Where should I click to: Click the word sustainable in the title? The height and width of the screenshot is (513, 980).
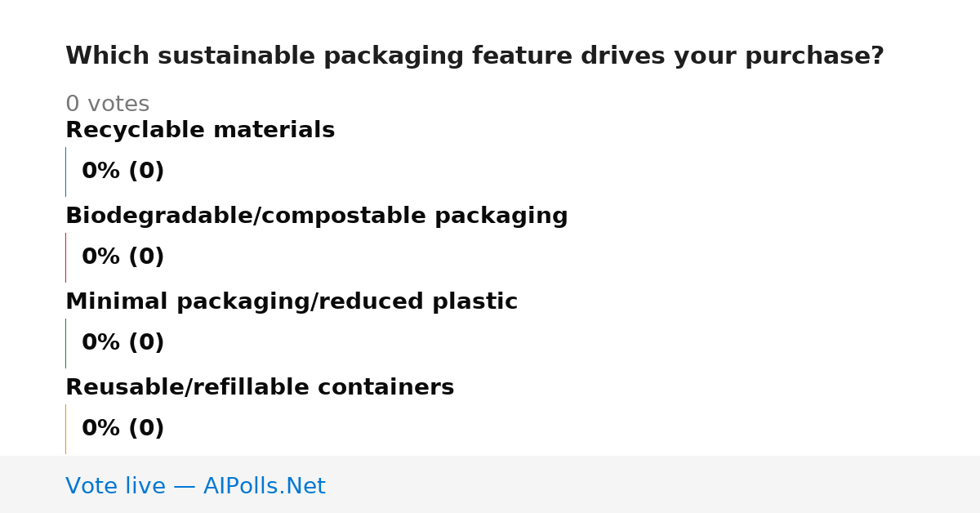[x=236, y=56]
